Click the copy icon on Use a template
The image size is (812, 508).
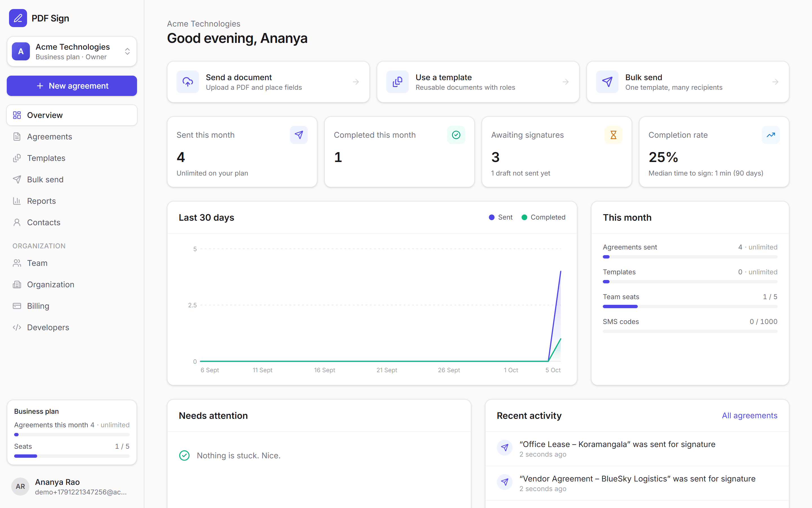click(x=398, y=82)
